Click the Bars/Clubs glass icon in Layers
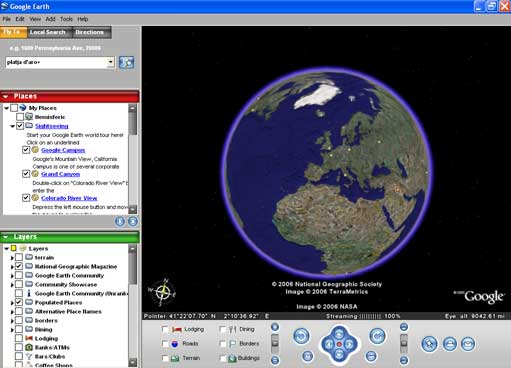This screenshot has width=511, height=368. tap(29, 356)
